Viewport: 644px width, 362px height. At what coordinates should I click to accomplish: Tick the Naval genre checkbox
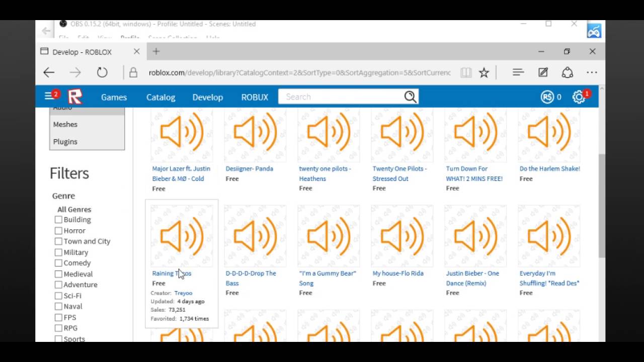coord(58,306)
